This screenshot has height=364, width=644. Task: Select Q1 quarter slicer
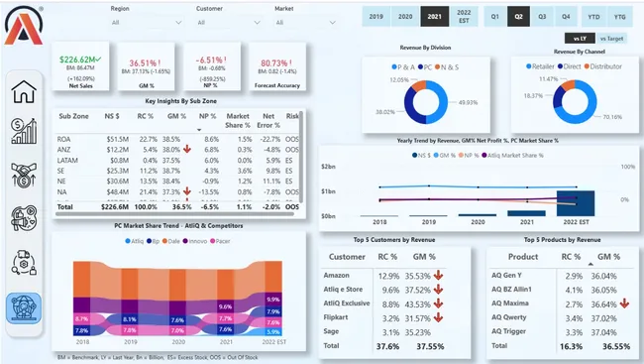pyautogui.click(x=495, y=17)
